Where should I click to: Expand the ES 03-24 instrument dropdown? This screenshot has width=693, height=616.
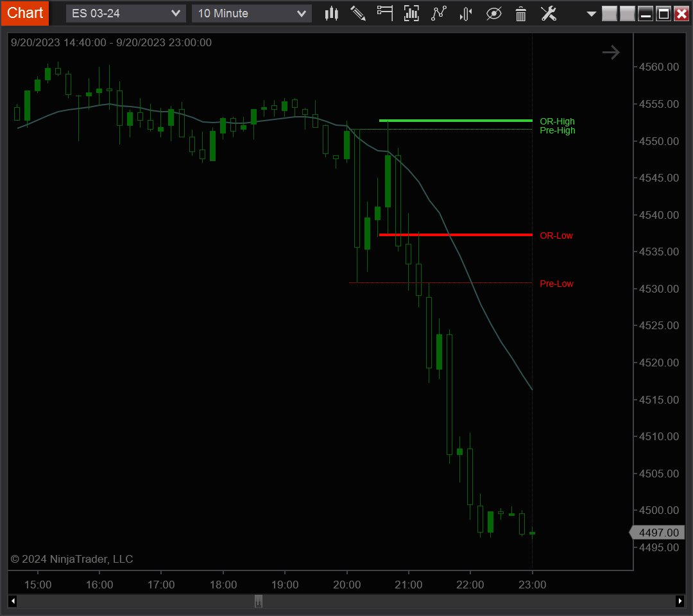coord(126,13)
